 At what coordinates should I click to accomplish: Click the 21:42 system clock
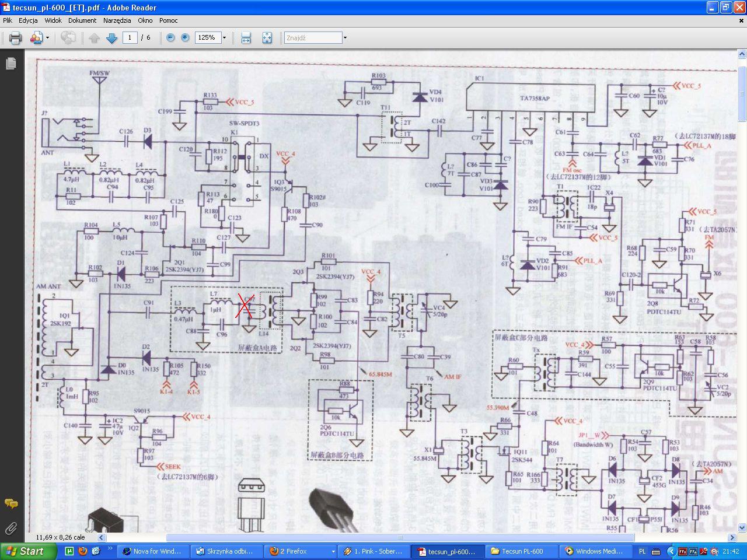(x=731, y=551)
